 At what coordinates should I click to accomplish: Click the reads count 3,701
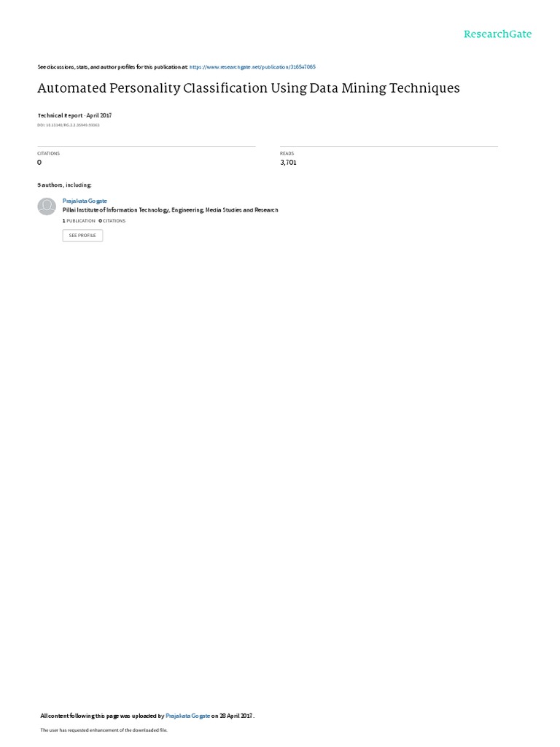tap(289, 163)
